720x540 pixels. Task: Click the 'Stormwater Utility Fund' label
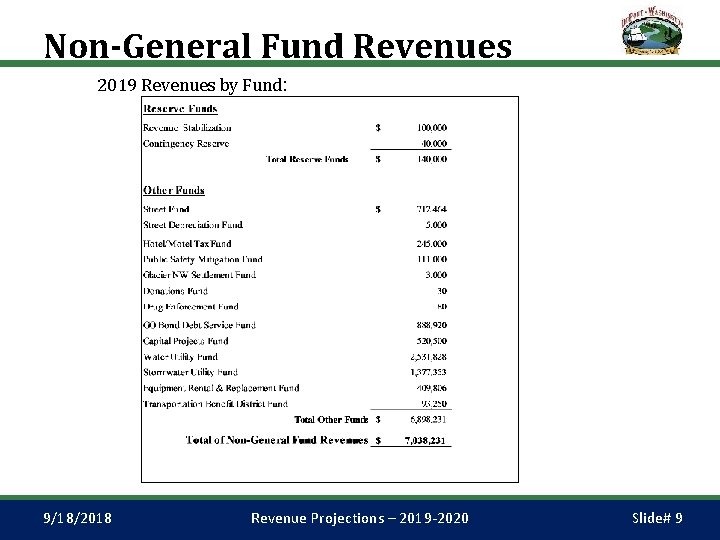(x=191, y=372)
